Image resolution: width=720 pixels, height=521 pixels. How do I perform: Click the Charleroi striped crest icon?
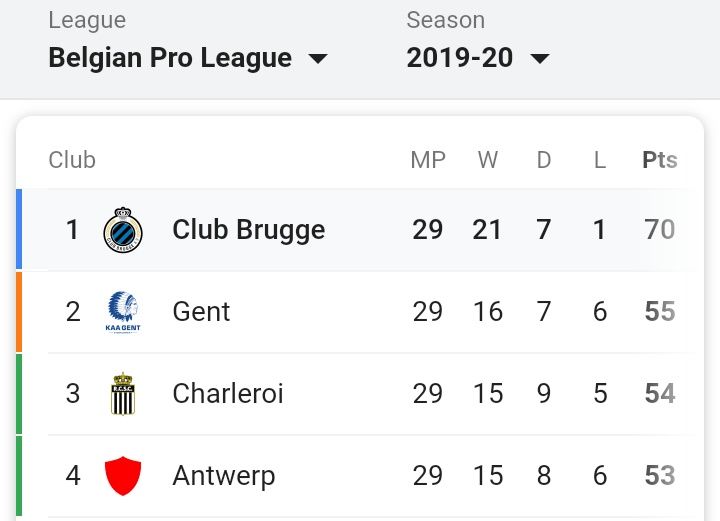[123, 394]
